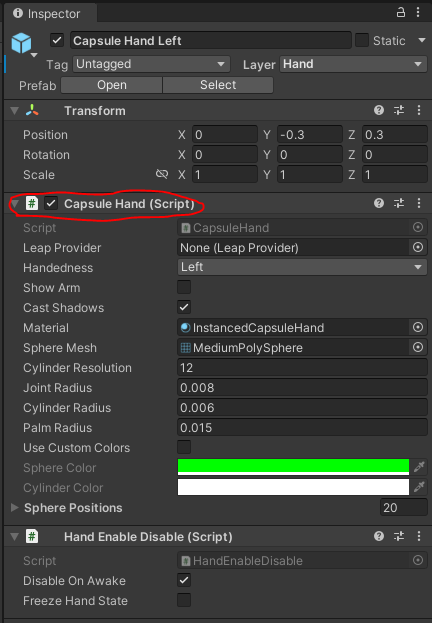The width and height of the screenshot is (432, 623).
Task: Open object picker for HandEnableDisable script
Action: pos(418,560)
